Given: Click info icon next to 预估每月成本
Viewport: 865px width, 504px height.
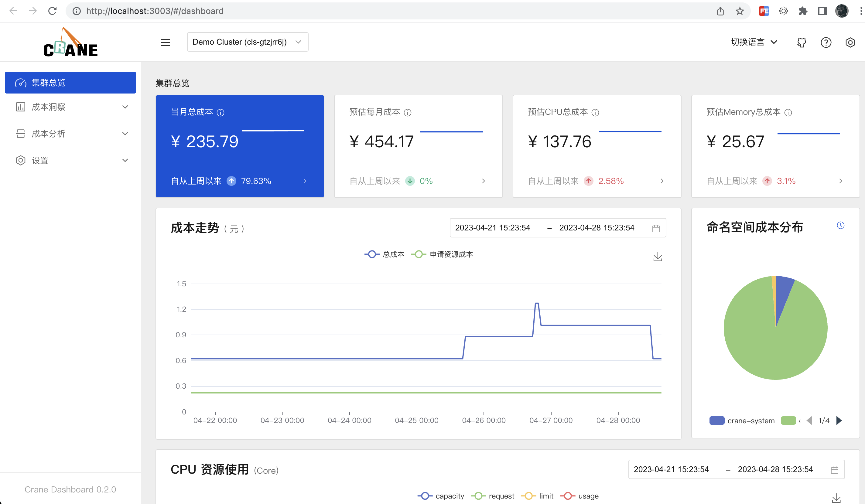Looking at the screenshot, I should click(x=407, y=113).
